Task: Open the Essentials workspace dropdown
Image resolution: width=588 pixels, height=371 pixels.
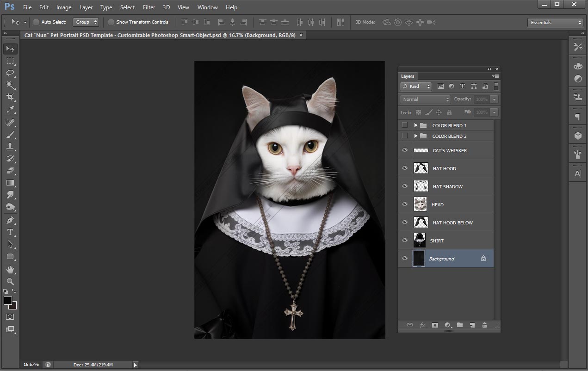Action: click(x=556, y=23)
